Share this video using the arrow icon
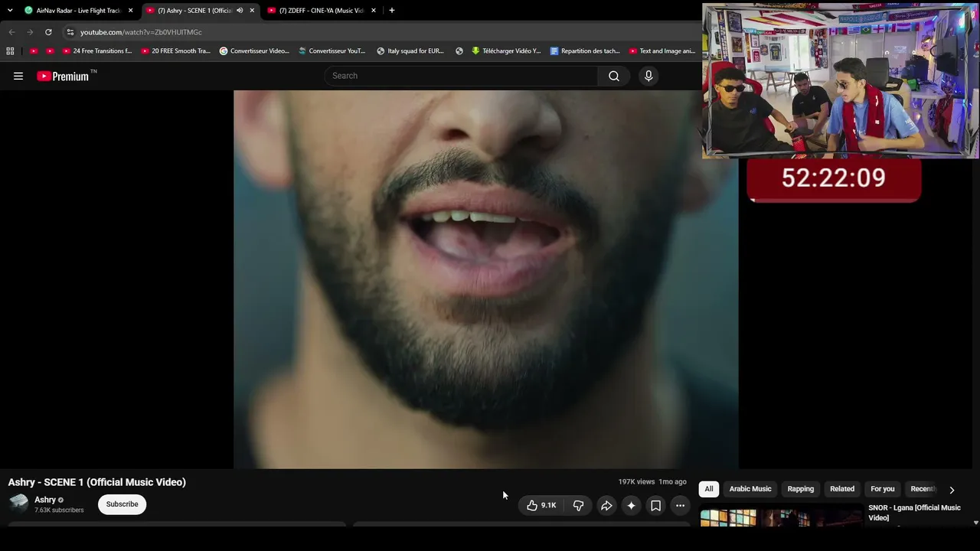The width and height of the screenshot is (980, 551). (606, 505)
